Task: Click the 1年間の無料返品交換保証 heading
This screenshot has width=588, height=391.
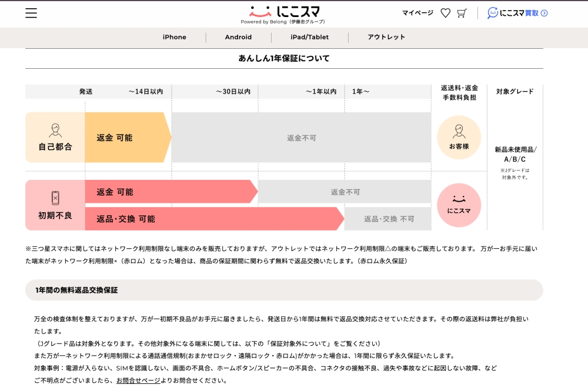Action: coord(76,290)
